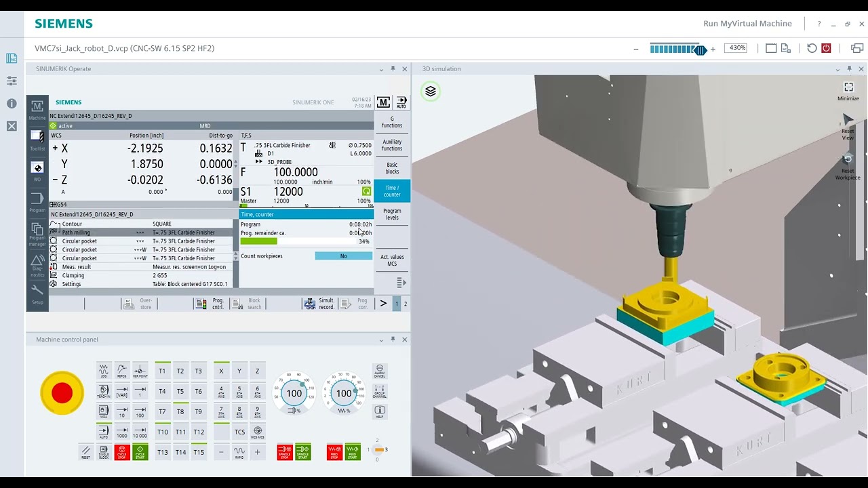Click Simult. record. softkey
The image size is (868, 488).
click(x=319, y=304)
